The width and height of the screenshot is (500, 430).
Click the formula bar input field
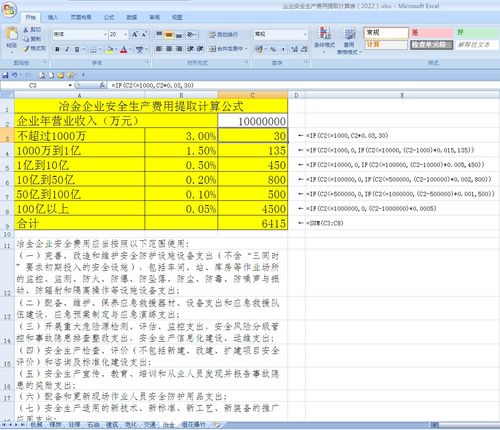(x=304, y=85)
